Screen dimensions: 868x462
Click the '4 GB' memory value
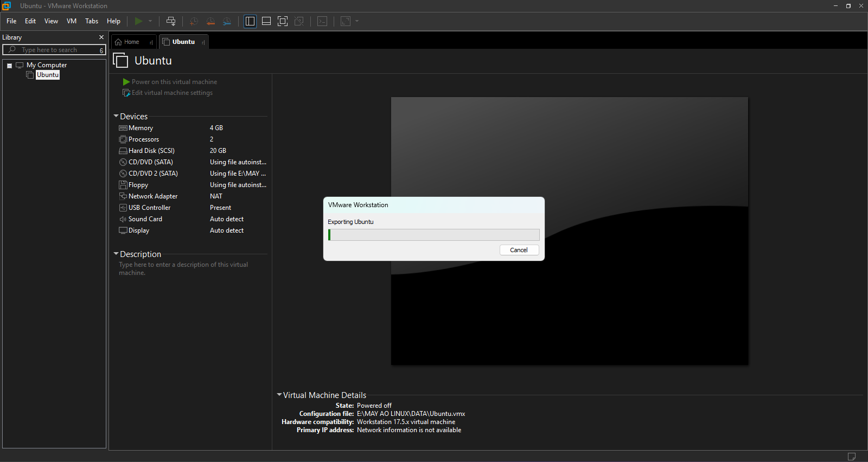(216, 128)
